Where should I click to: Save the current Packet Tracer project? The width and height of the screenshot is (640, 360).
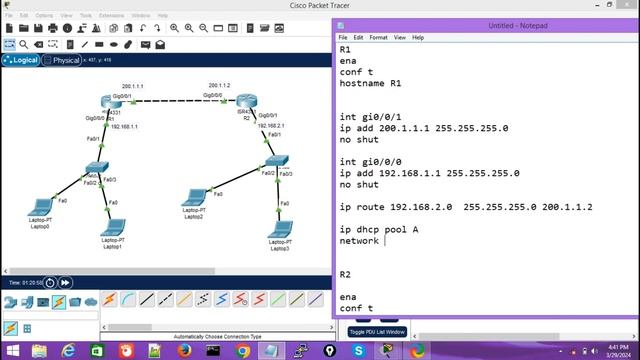coord(38,28)
